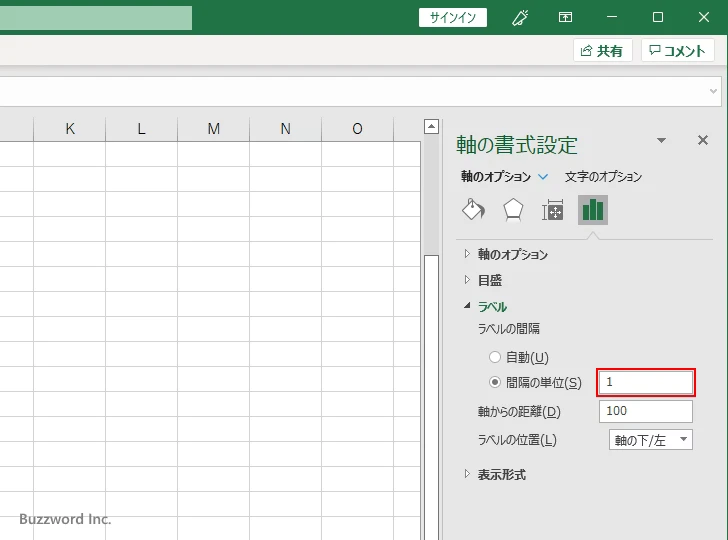Viewport: 728px width, 540px height.
Task: Open the task pane options dropdown arrow
Action: (x=662, y=140)
